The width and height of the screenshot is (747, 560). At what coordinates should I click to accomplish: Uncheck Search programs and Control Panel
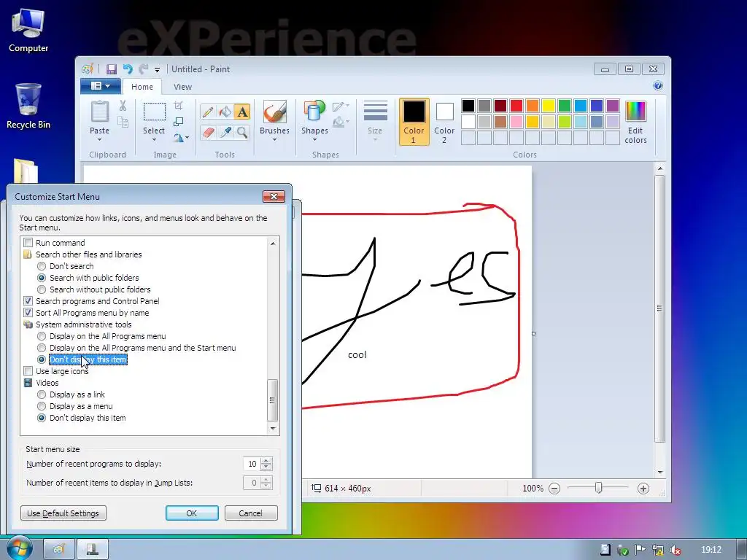(28, 301)
